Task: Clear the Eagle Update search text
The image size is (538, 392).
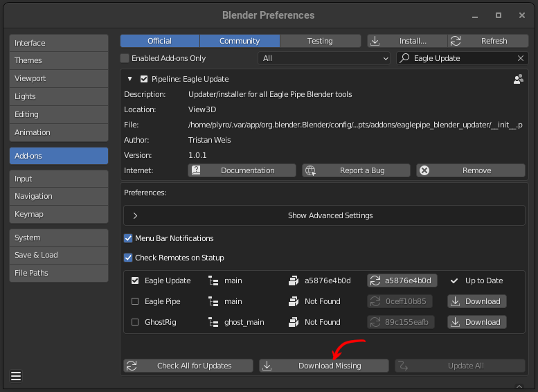Action: (x=521, y=58)
